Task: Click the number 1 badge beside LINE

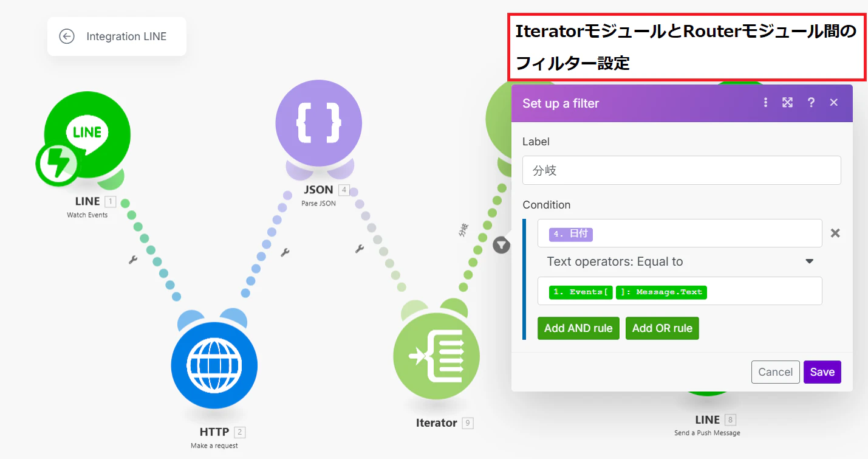Action: pyautogui.click(x=110, y=201)
